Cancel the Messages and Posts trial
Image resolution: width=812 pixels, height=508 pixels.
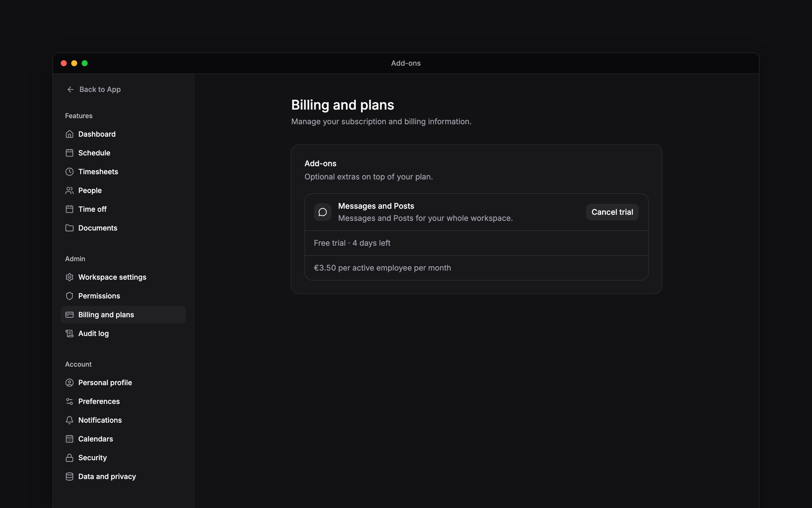pyautogui.click(x=612, y=212)
